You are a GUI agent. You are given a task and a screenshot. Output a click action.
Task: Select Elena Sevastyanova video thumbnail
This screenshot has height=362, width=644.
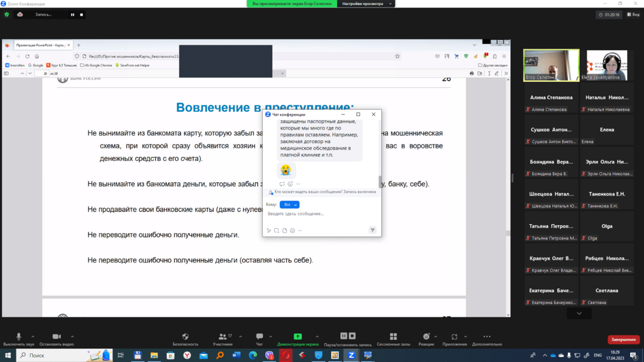tap(607, 65)
